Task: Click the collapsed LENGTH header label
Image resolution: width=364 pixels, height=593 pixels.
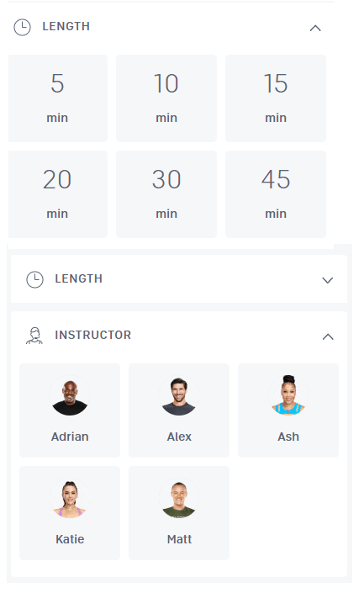Action: (x=79, y=278)
